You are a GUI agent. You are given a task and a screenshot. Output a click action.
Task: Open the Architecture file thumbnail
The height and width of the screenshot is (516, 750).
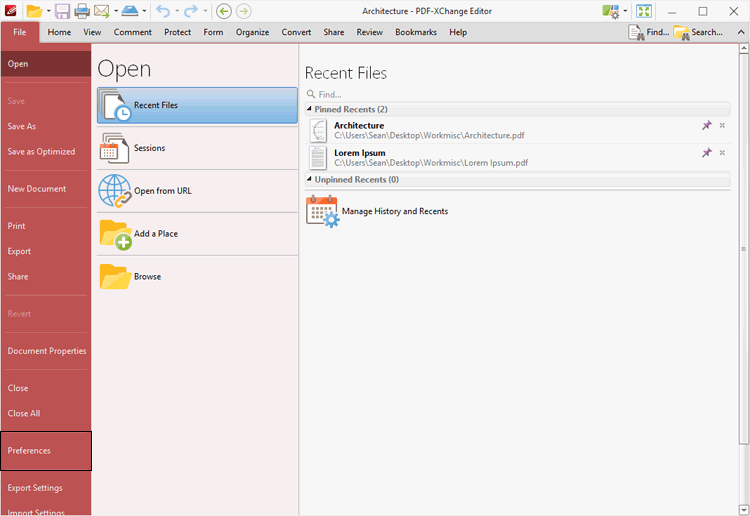tap(318, 131)
